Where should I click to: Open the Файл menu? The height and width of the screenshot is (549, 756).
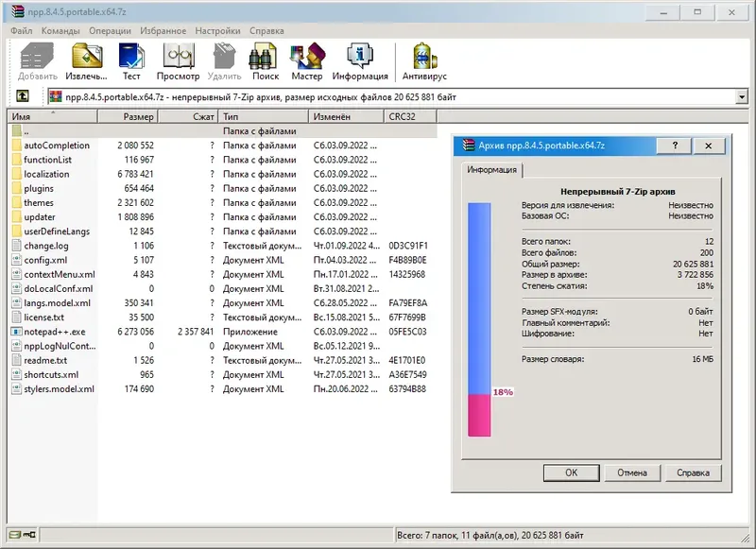coord(21,31)
